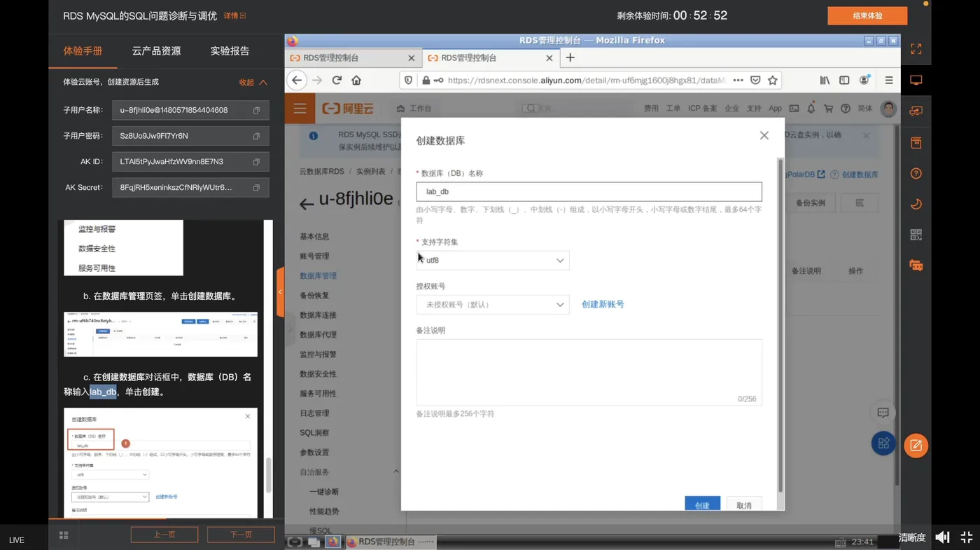Open RDS管理控制台 in the taskbar
Screen dimensions: 980x550
[391, 542]
